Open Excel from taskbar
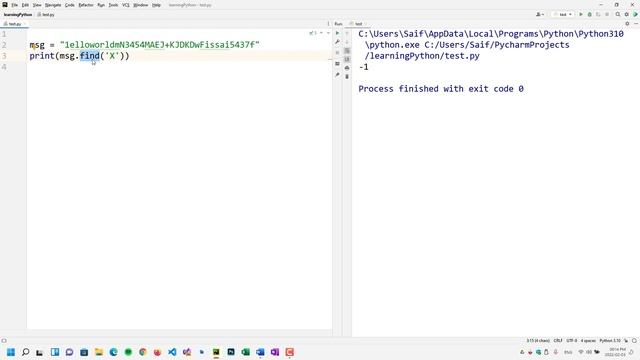The width and height of the screenshot is (640, 360). [246, 352]
